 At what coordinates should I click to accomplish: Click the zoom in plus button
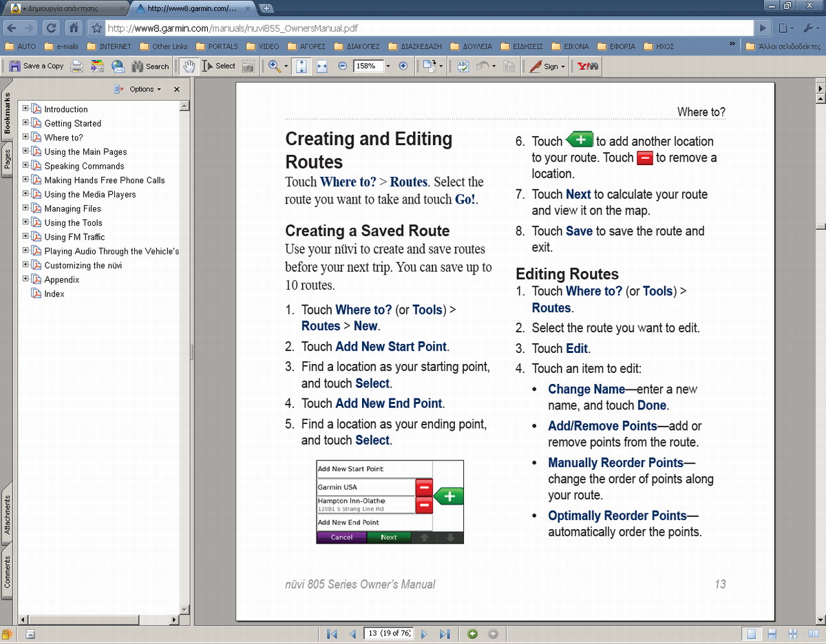(x=403, y=66)
